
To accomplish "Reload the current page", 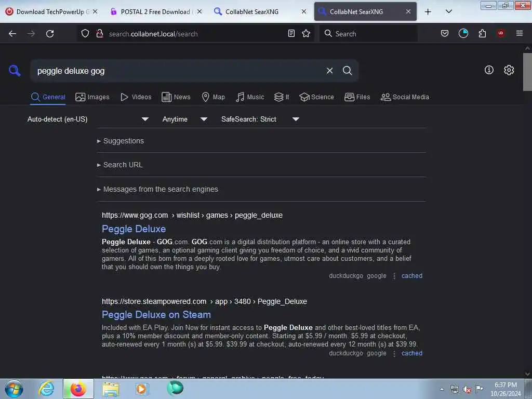I will click(50, 34).
